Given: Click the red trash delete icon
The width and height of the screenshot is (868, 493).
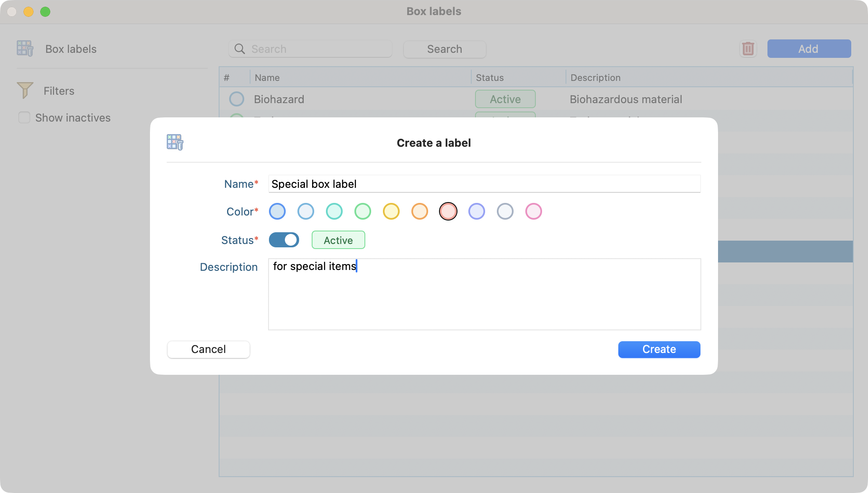Looking at the screenshot, I should tap(748, 49).
